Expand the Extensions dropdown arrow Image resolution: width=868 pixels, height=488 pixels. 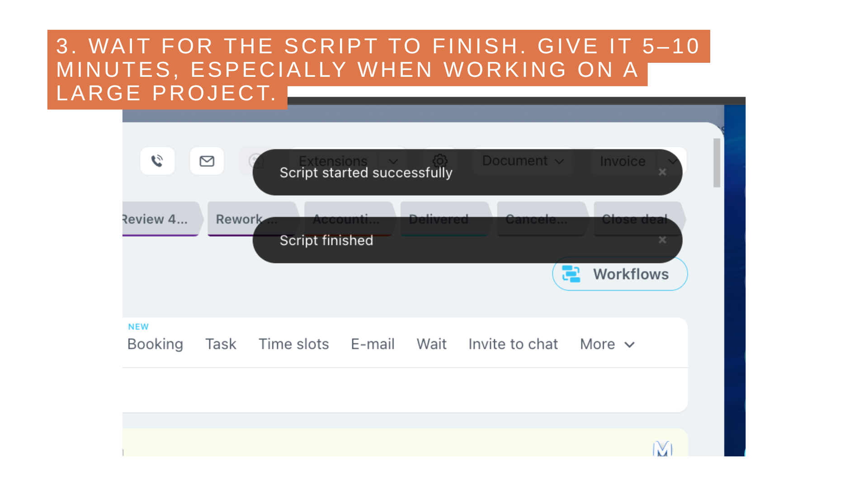coord(393,161)
